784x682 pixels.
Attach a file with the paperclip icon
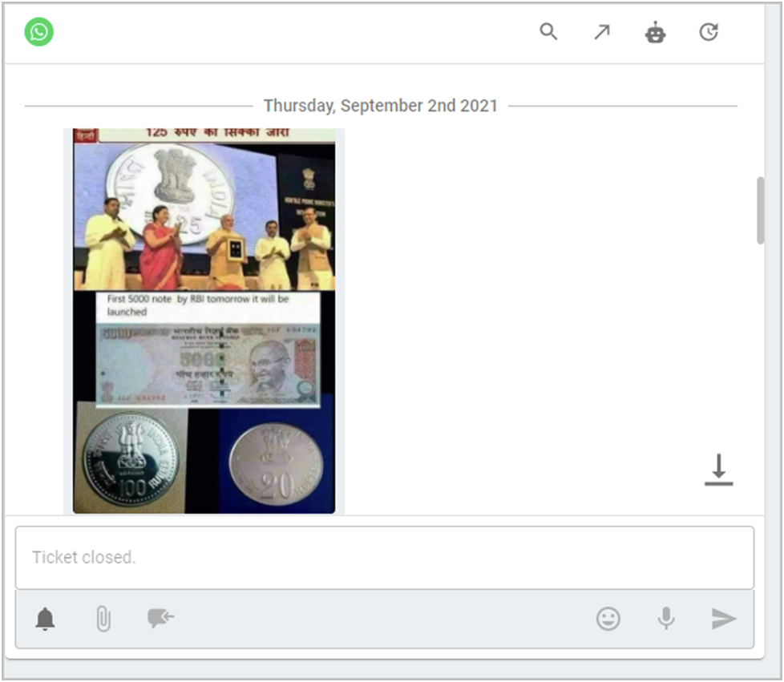(103, 619)
